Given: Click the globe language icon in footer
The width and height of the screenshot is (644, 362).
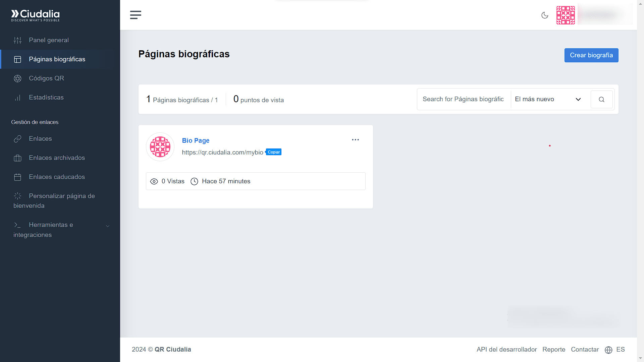Looking at the screenshot, I should (x=608, y=350).
